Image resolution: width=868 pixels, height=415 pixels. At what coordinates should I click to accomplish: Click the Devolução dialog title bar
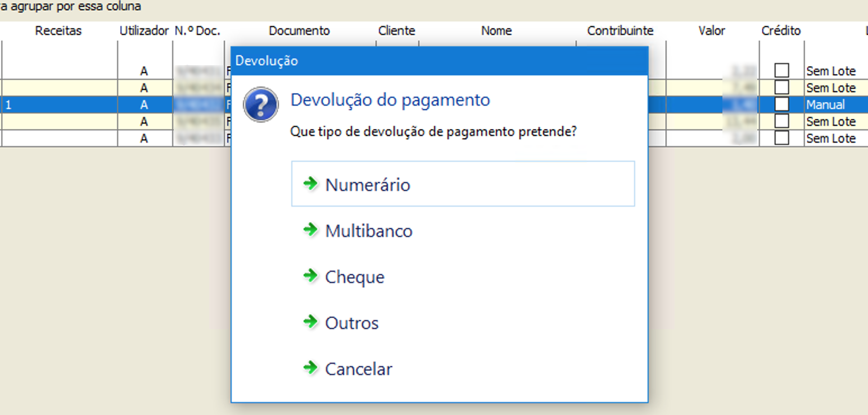coord(438,61)
